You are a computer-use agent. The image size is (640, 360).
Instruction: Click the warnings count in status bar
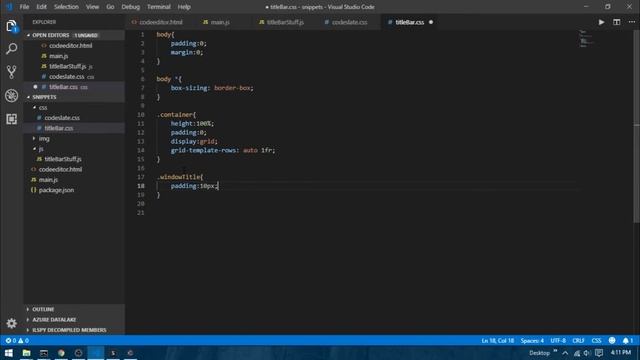click(23, 340)
